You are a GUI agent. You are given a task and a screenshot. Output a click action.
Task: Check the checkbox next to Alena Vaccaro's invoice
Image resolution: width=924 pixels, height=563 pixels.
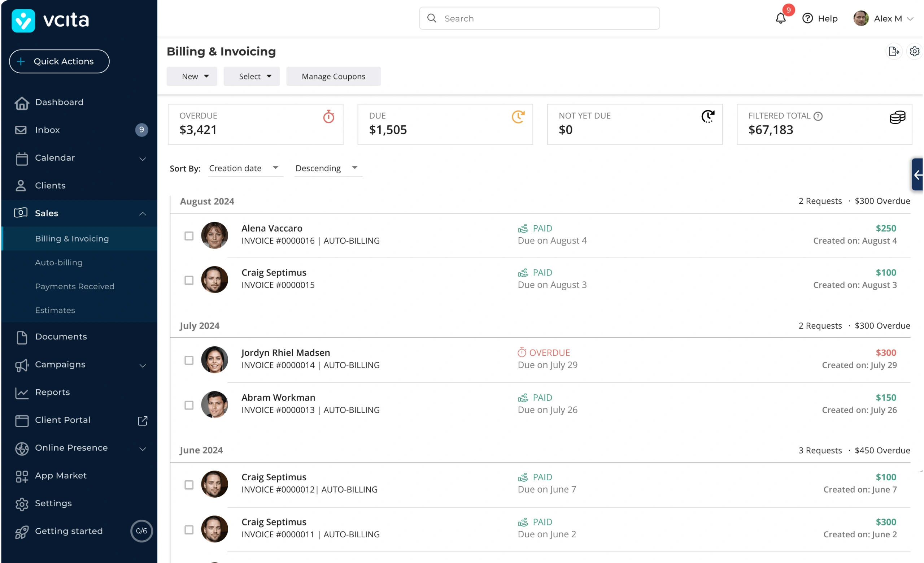click(189, 235)
